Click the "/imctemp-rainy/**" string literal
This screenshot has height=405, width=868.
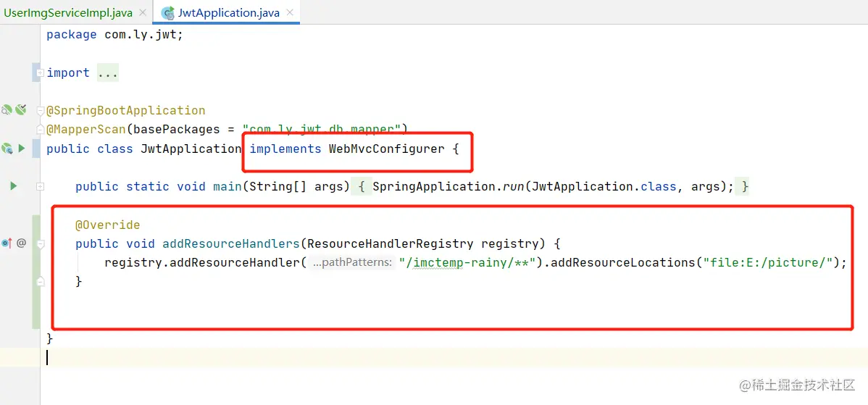(467, 263)
